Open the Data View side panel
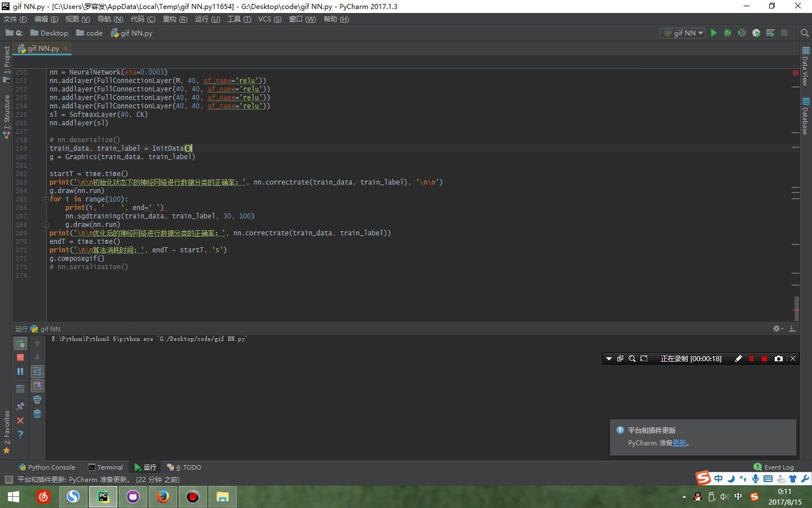Image resolution: width=812 pixels, height=508 pixels. (x=805, y=67)
